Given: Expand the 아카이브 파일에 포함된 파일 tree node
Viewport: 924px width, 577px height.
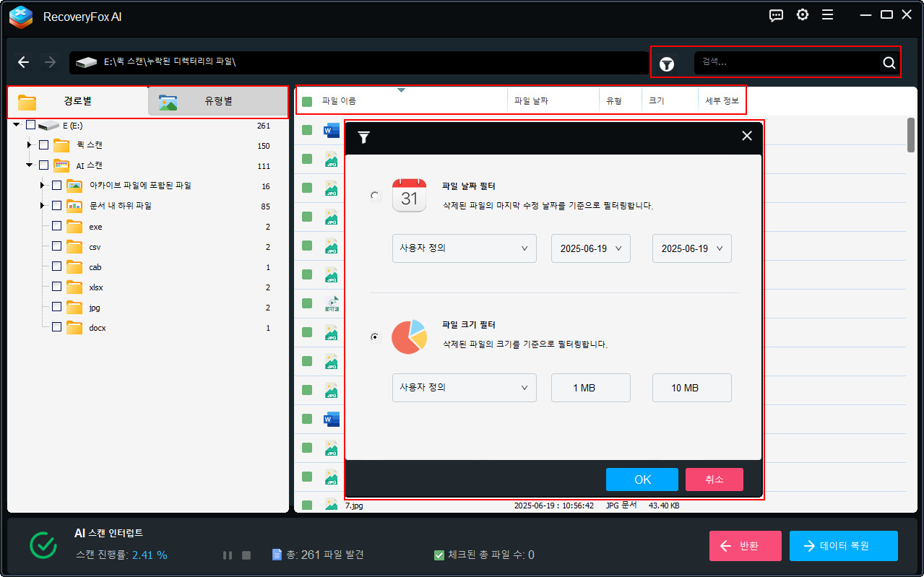Looking at the screenshot, I should tap(41, 185).
